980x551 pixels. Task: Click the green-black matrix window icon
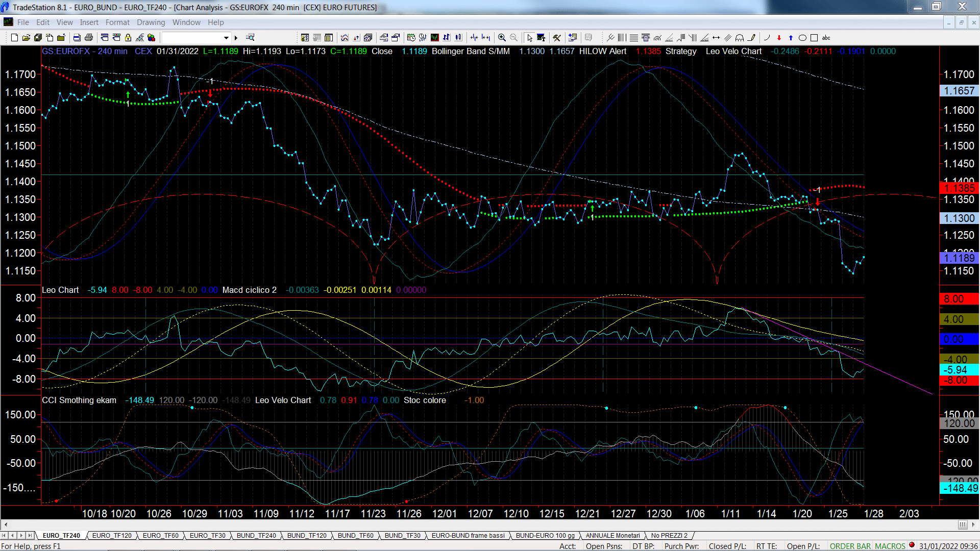(434, 38)
